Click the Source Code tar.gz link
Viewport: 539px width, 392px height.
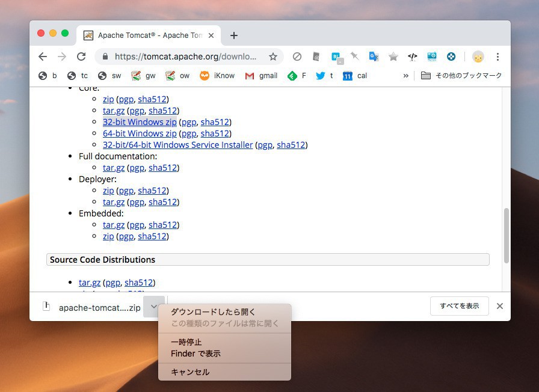(90, 283)
